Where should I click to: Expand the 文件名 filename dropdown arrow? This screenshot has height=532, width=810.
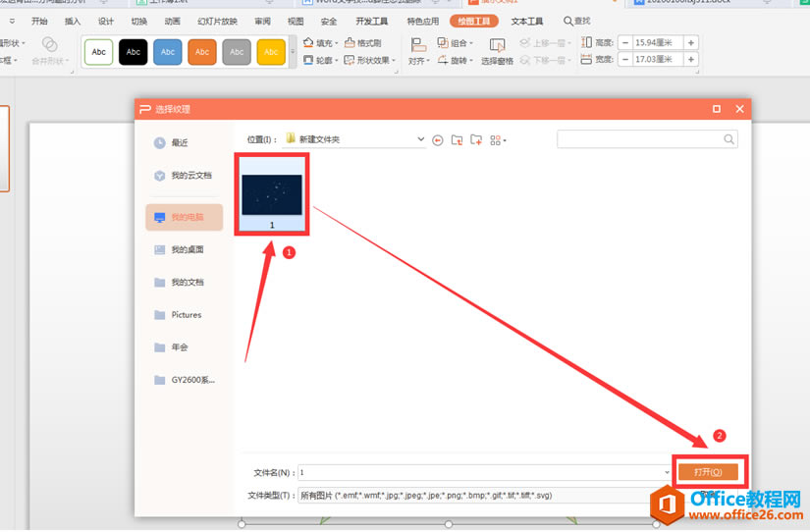point(666,472)
